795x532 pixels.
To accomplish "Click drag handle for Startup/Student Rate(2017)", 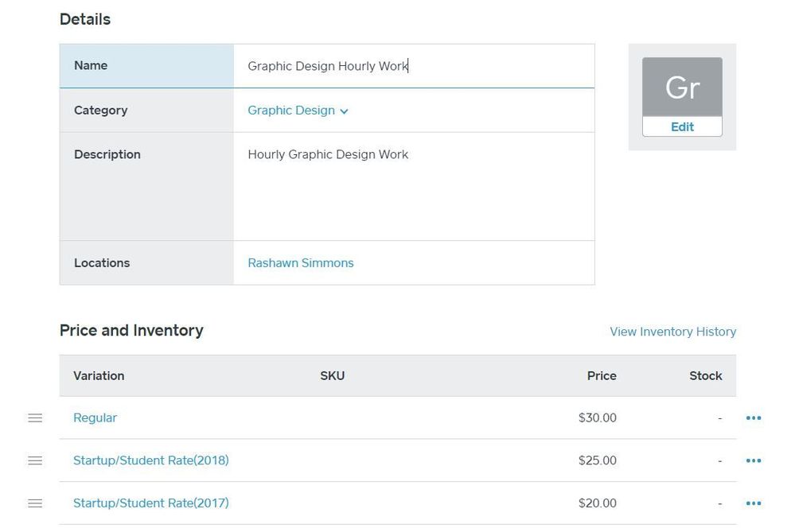I will (x=35, y=503).
